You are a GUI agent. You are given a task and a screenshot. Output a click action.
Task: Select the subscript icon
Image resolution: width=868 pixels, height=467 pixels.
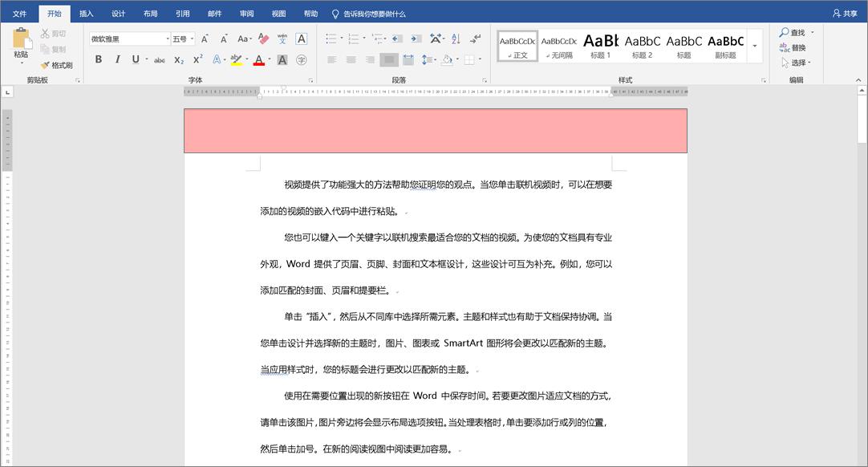click(177, 59)
